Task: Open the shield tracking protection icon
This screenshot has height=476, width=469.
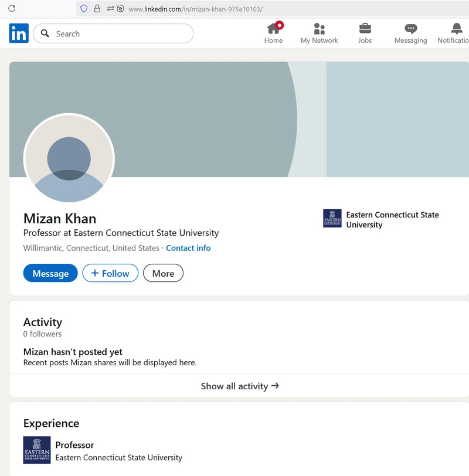Action: (84, 8)
